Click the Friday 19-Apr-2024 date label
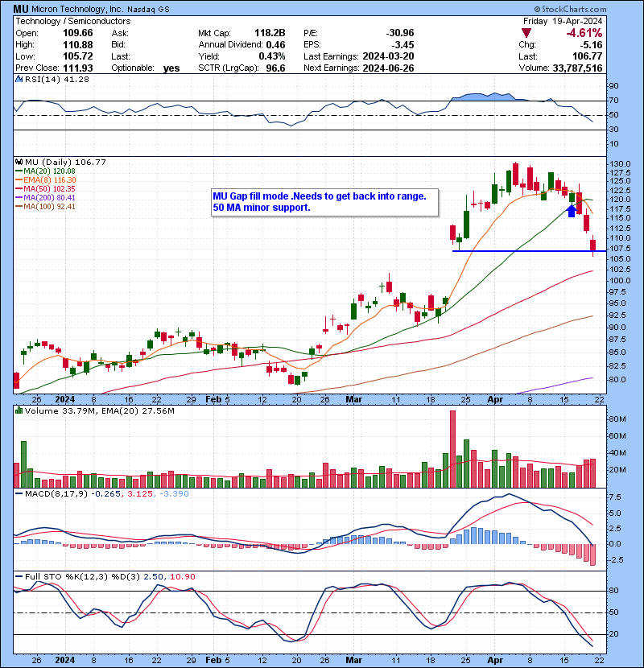Screen dimensions: 644x668 click(x=563, y=21)
